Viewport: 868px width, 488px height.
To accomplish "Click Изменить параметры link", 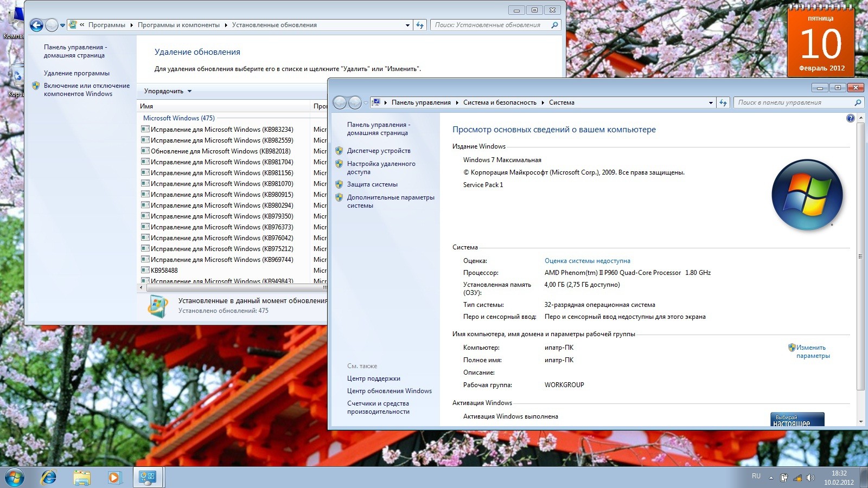I will click(x=813, y=351).
